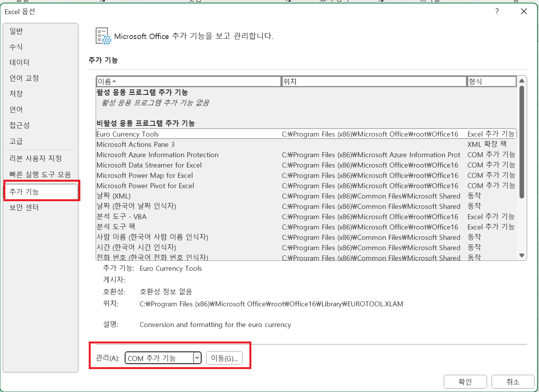
Task: Close the Excel 옵션 dialog
Action: point(524,11)
